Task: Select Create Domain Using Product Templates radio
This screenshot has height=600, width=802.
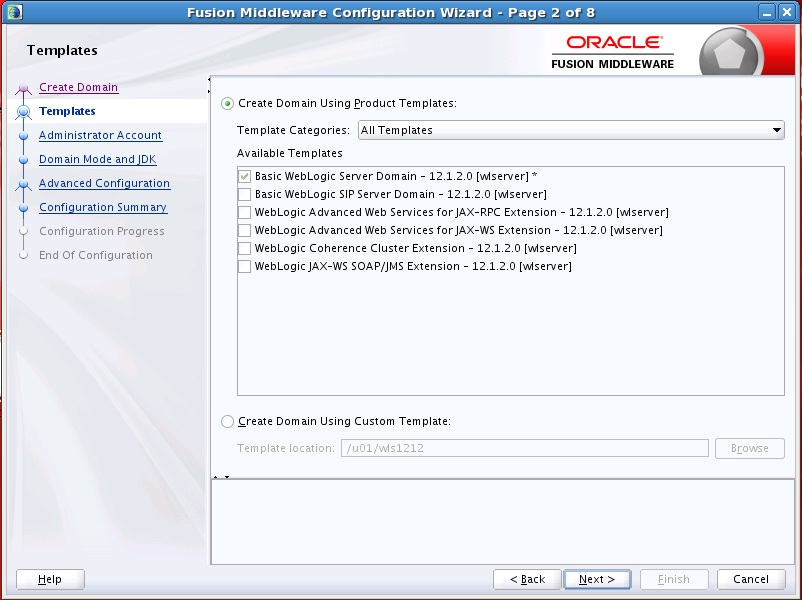Action: tap(228, 103)
